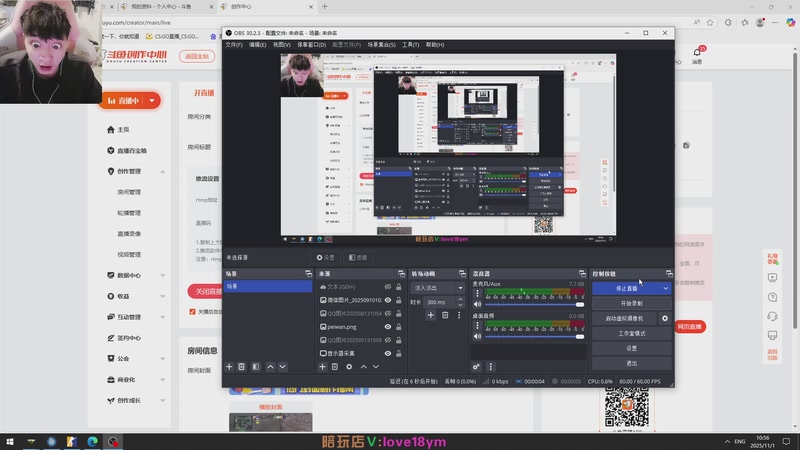Expand the 创作成长 section in Douyu sidebar

(162, 401)
